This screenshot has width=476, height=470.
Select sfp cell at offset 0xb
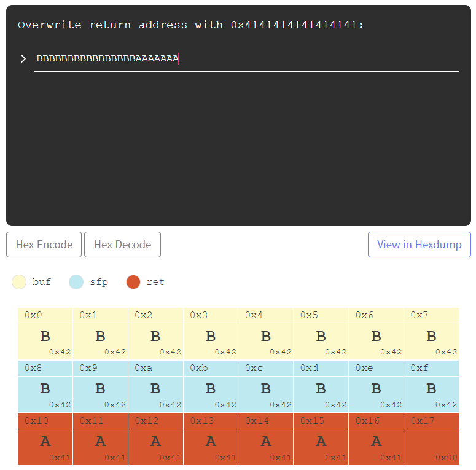[211, 386]
